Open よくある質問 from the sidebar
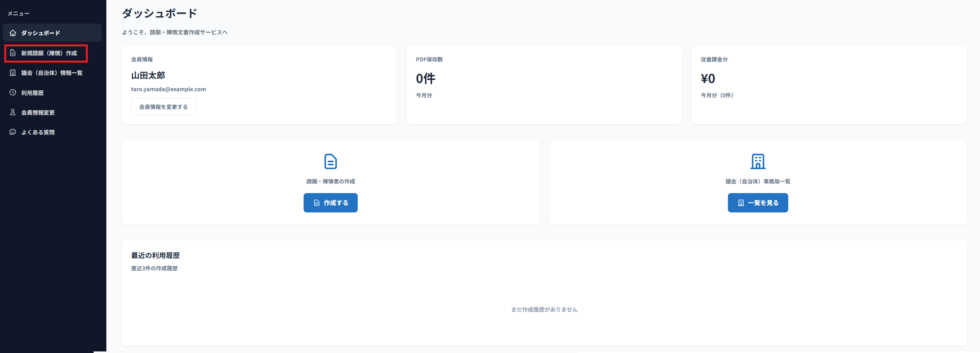 (38, 132)
